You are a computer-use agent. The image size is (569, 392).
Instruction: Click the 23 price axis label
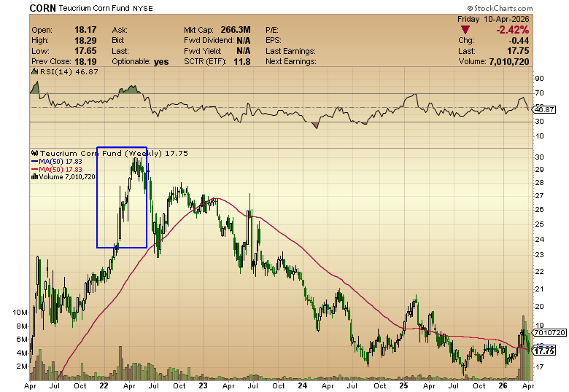pos(539,255)
